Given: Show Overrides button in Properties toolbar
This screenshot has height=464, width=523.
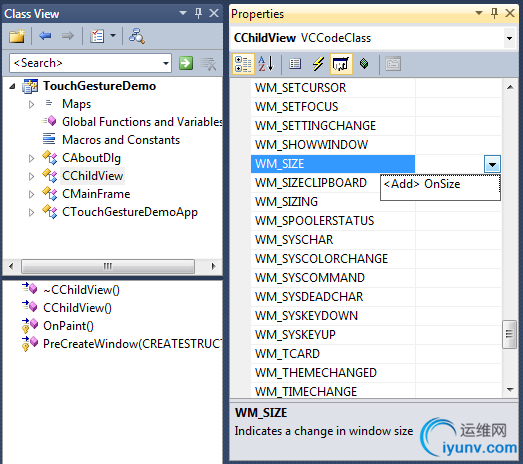Looking at the screenshot, I should (x=364, y=63).
